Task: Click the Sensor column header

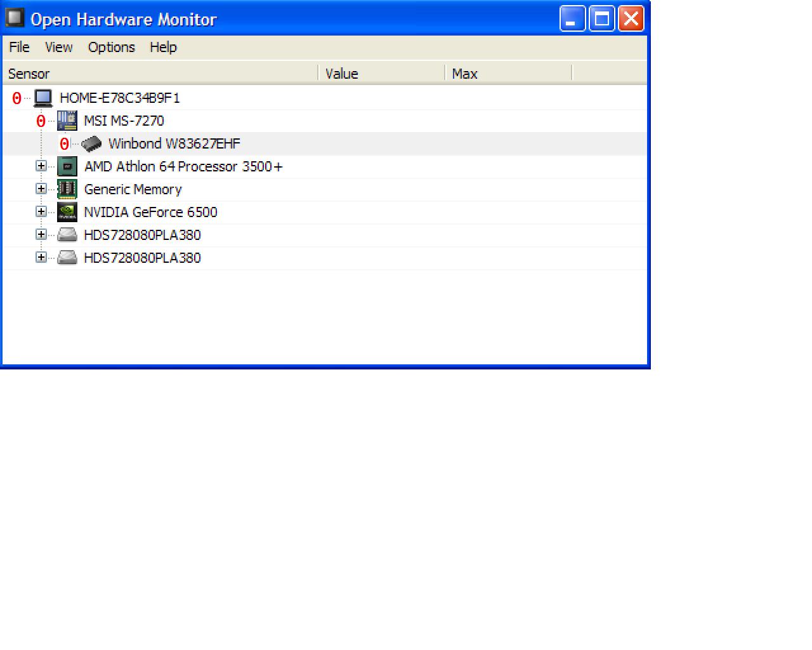Action: click(x=160, y=74)
